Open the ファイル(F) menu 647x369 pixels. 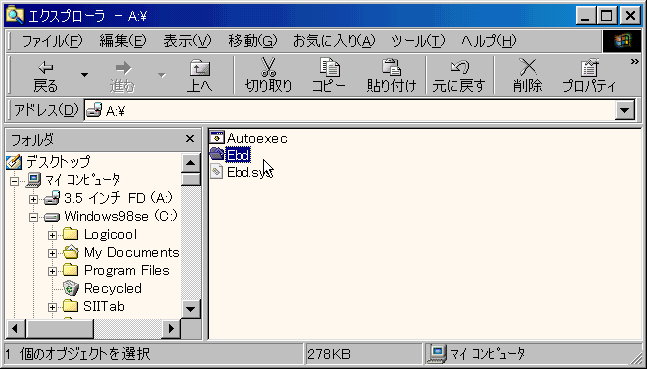click(52, 41)
